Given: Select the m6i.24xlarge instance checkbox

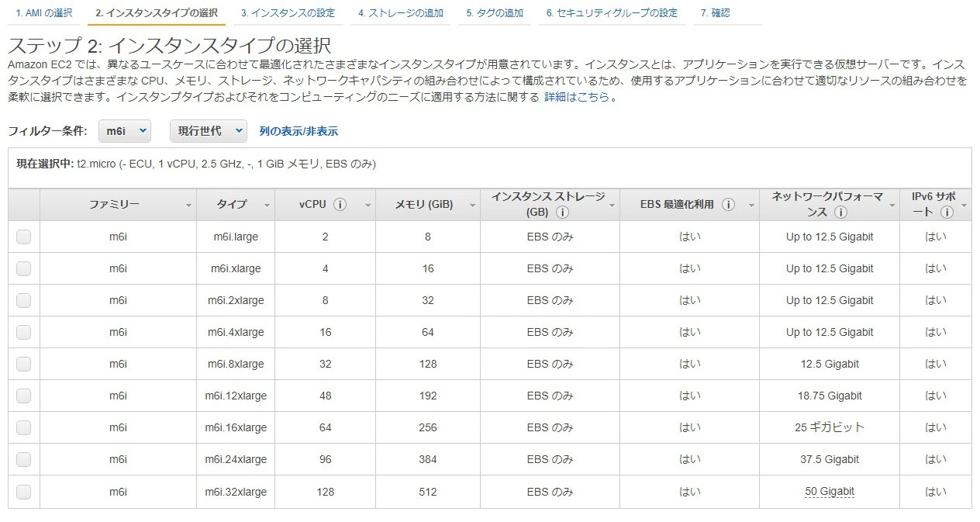Looking at the screenshot, I should pyautogui.click(x=23, y=459).
